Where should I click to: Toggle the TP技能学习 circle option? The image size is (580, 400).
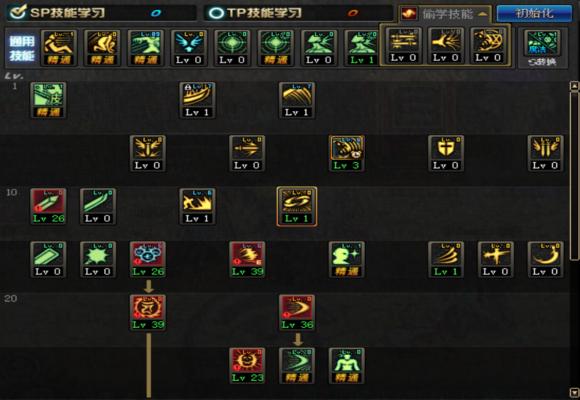pyautogui.click(x=216, y=13)
